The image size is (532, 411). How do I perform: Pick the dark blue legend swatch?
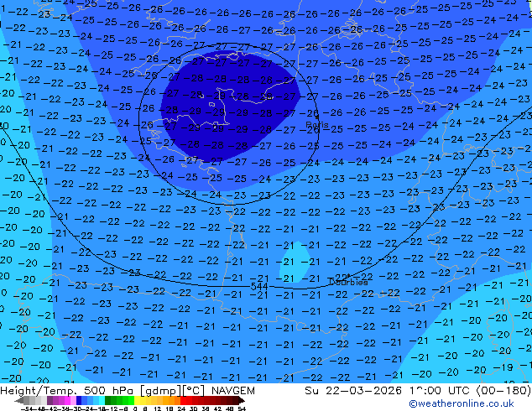click(79, 400)
